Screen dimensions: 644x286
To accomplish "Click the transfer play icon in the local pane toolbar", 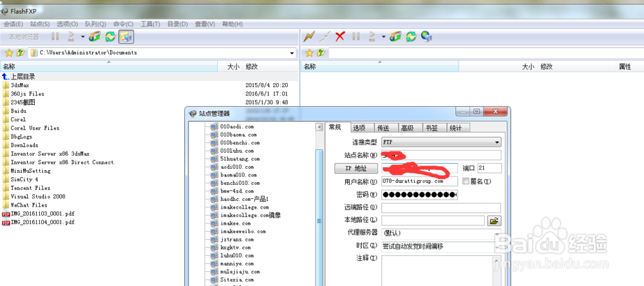I will (x=71, y=37).
